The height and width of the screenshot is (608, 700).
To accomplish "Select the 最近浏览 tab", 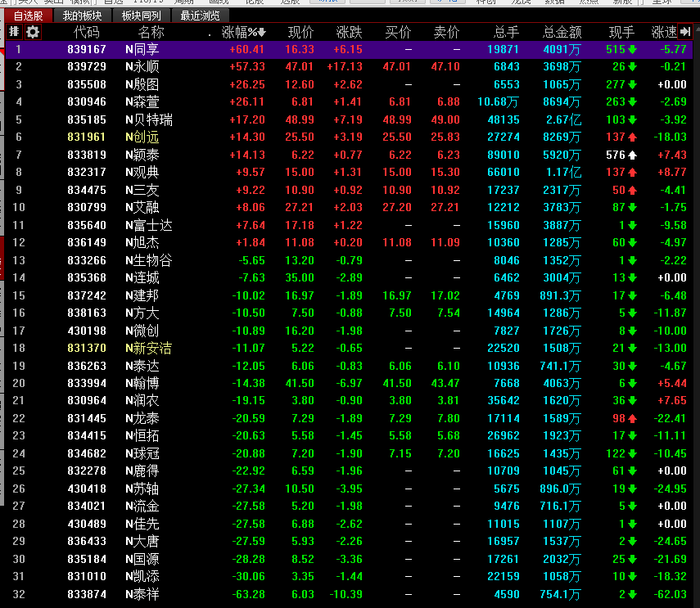I will (200, 16).
